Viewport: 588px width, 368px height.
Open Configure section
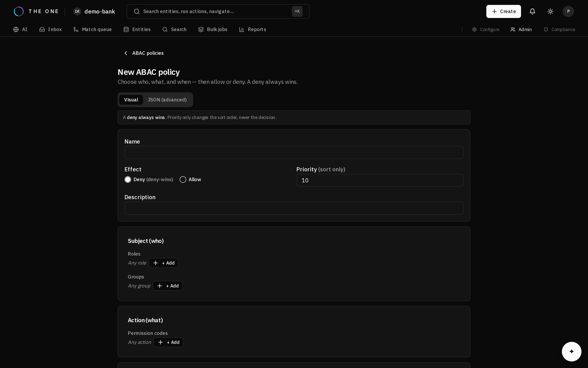486,29
